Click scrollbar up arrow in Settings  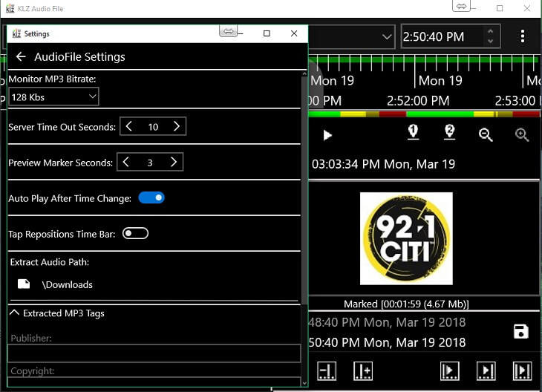pos(304,73)
